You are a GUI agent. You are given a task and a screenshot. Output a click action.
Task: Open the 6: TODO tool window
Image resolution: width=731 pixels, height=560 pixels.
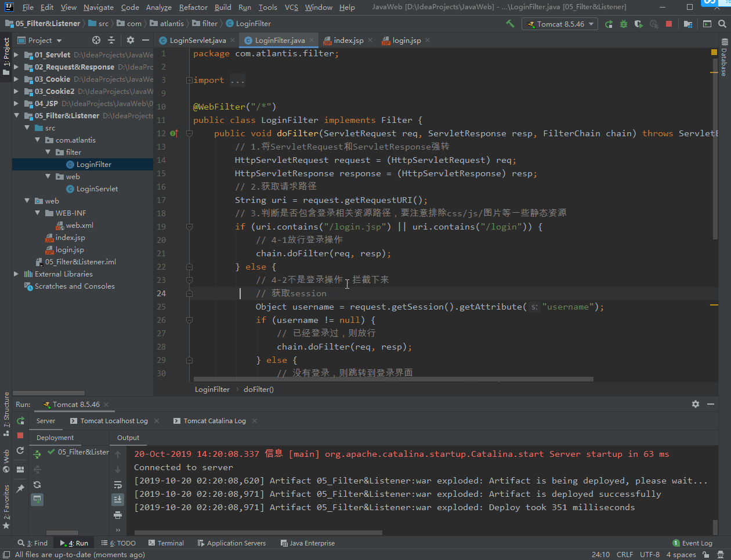click(118, 543)
